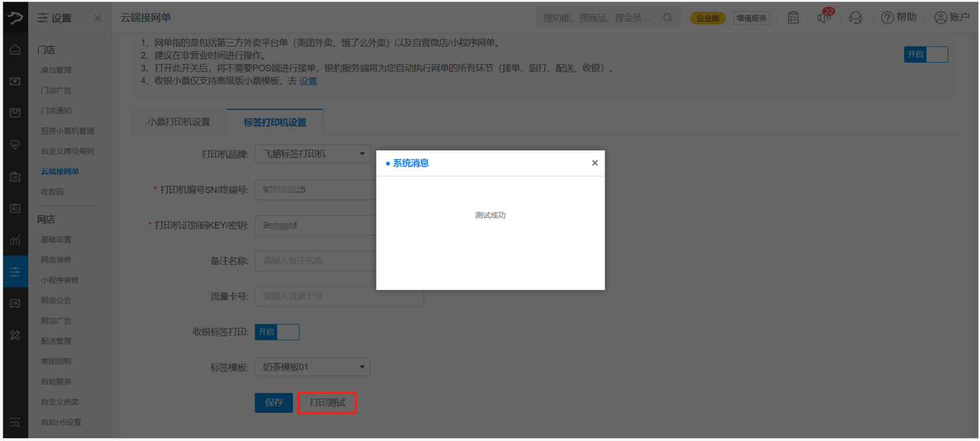The height and width of the screenshot is (441, 980).
Task: Click the customer service headset icon
Action: [x=855, y=18]
